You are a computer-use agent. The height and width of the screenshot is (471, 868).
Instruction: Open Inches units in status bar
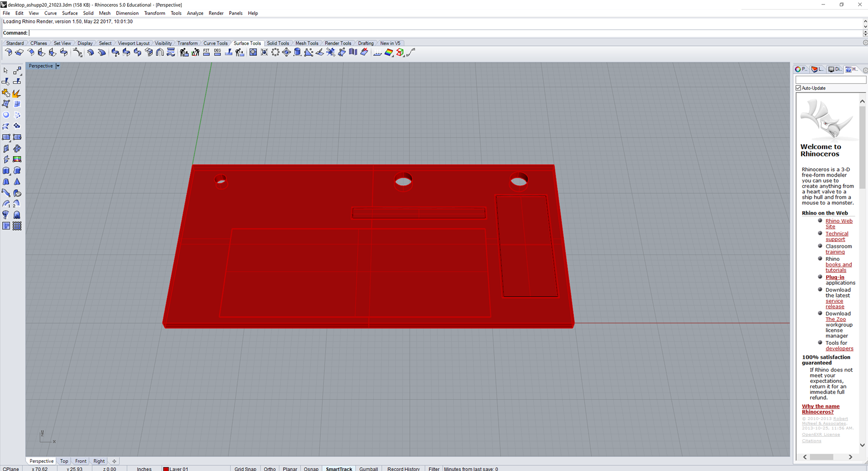144,469
